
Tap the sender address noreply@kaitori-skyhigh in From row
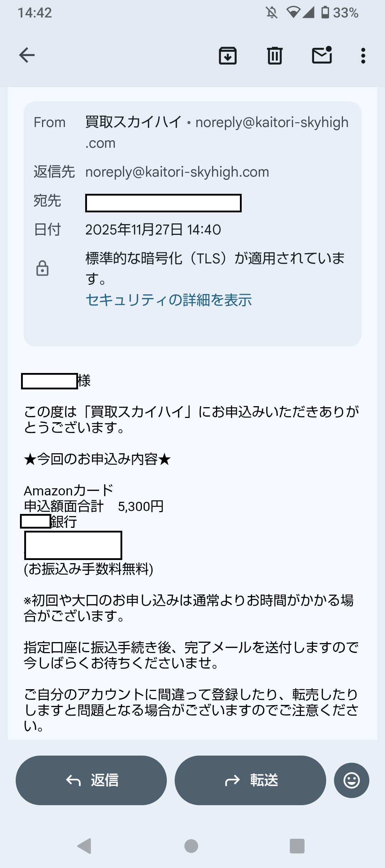(272, 122)
